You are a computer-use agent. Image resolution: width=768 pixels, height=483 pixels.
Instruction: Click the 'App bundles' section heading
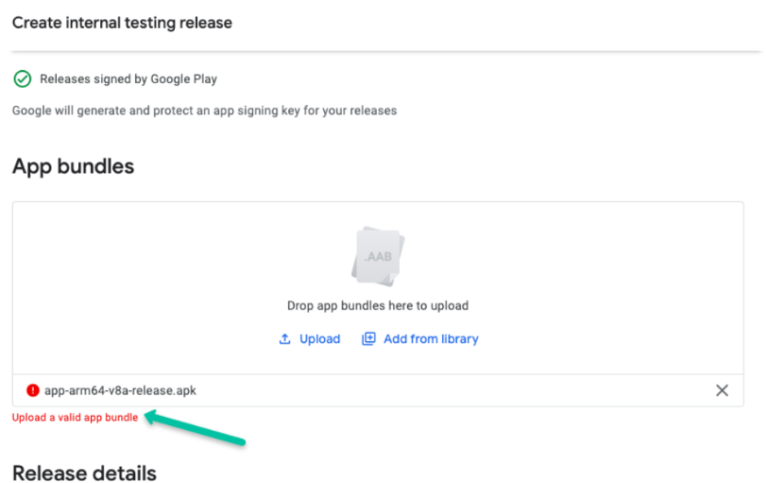[x=73, y=167]
